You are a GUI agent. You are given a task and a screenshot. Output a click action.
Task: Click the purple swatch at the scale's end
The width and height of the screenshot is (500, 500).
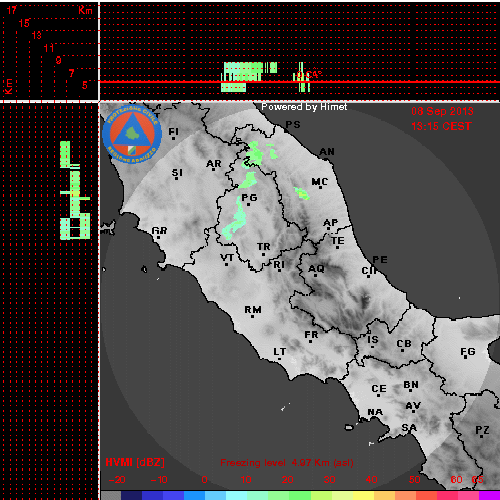click(x=489, y=495)
